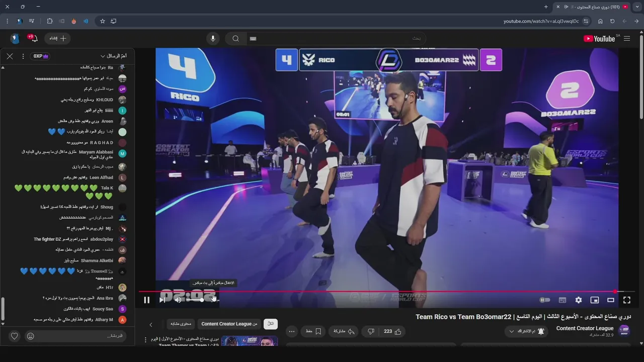Screen dimensions: 644x362
Task: Toggle the autoplay switch in player
Action: tap(545, 300)
